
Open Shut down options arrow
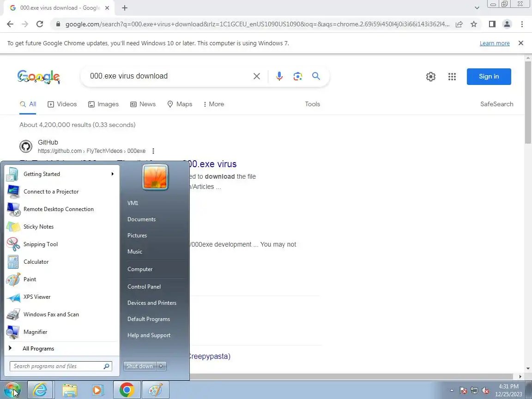(162, 366)
